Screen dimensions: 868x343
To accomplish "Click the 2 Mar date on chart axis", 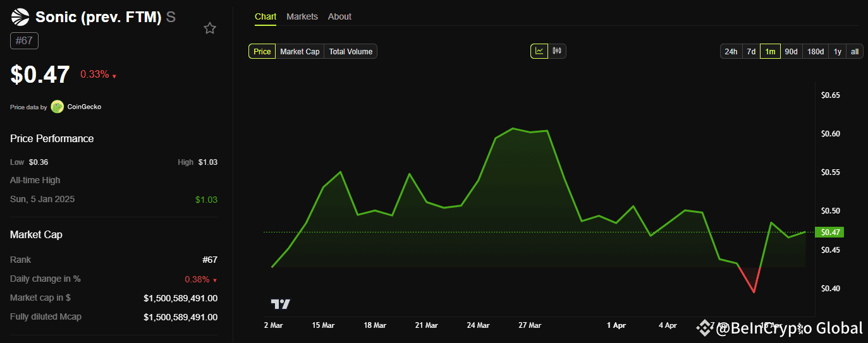I will coord(274,325).
